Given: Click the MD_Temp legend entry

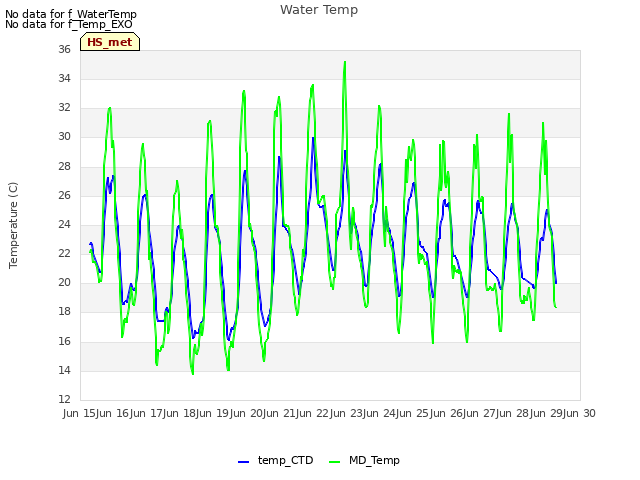Looking at the screenshot, I should click(x=364, y=460).
